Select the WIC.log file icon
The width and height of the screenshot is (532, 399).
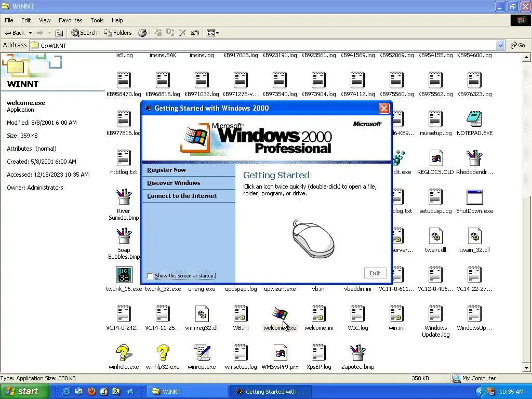click(357, 314)
